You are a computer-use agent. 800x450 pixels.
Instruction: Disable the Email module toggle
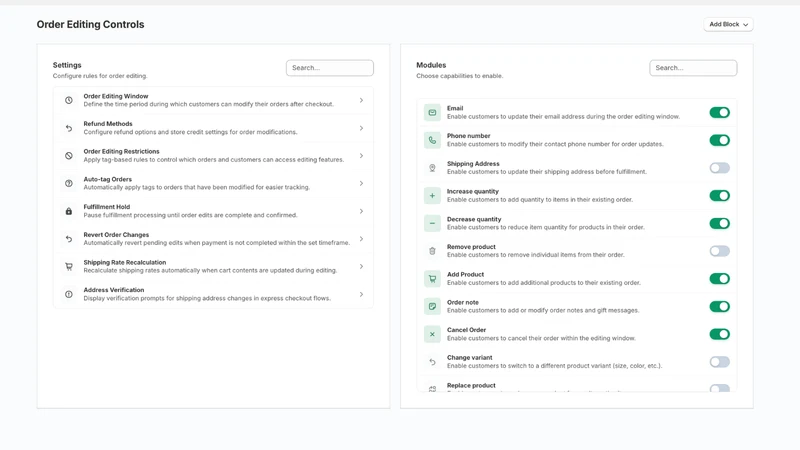(x=719, y=112)
